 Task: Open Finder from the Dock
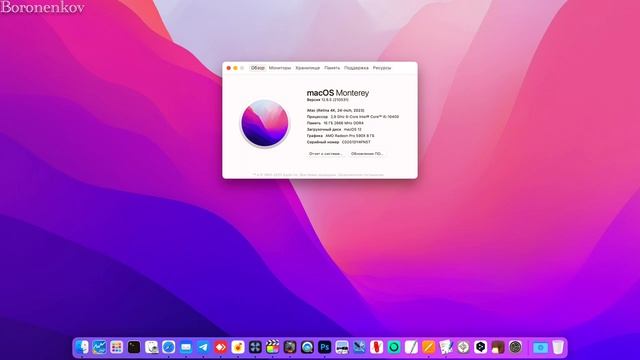click(82, 347)
